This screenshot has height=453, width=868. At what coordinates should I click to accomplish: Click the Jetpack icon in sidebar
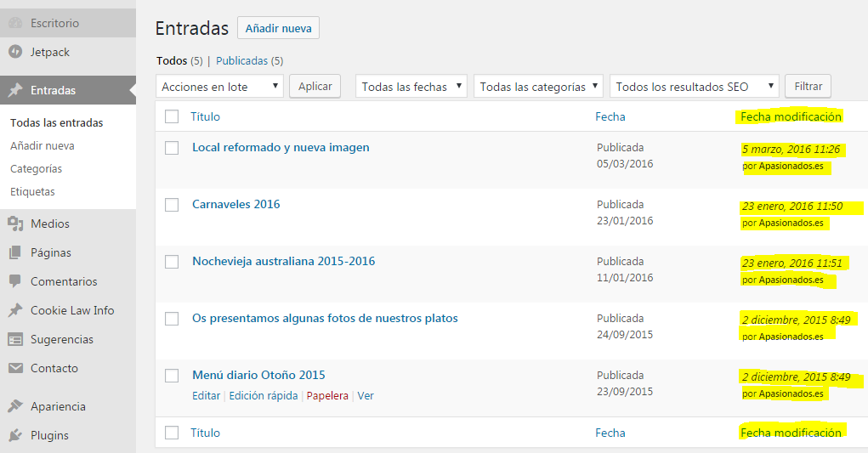point(15,52)
